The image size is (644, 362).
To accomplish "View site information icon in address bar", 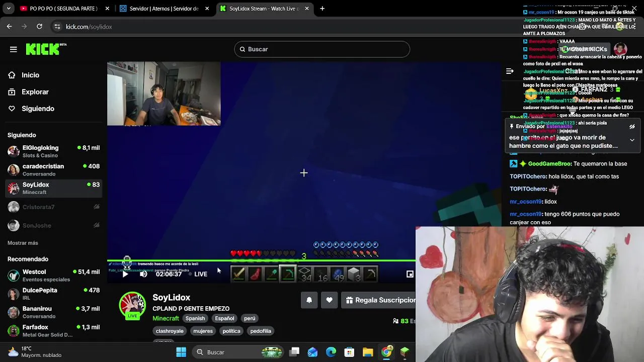I will 57,27.
